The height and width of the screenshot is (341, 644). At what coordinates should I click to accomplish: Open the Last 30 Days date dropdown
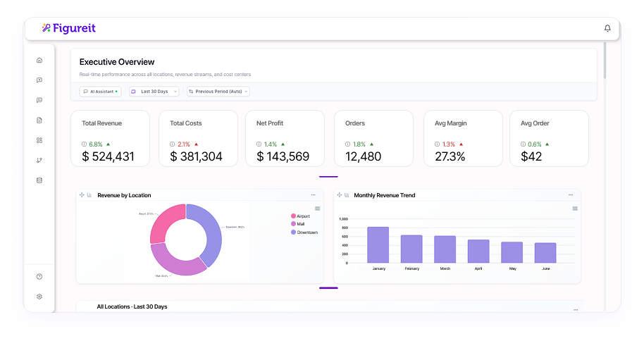pos(154,92)
